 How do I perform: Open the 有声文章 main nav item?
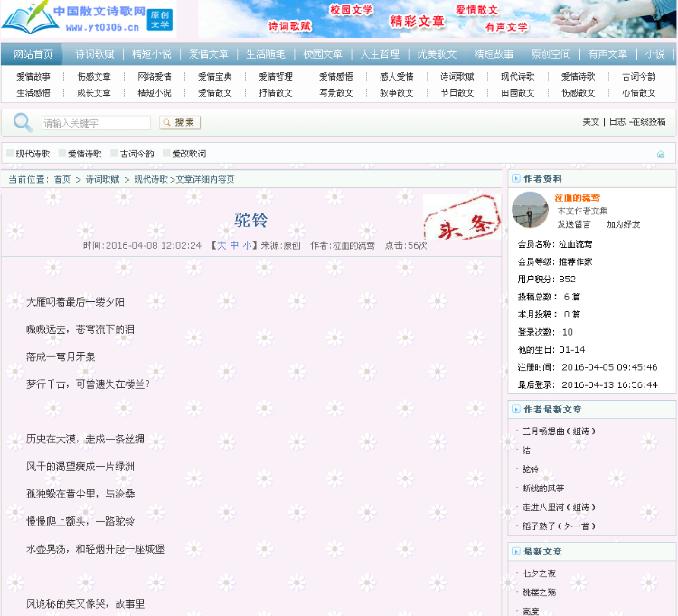(607, 54)
